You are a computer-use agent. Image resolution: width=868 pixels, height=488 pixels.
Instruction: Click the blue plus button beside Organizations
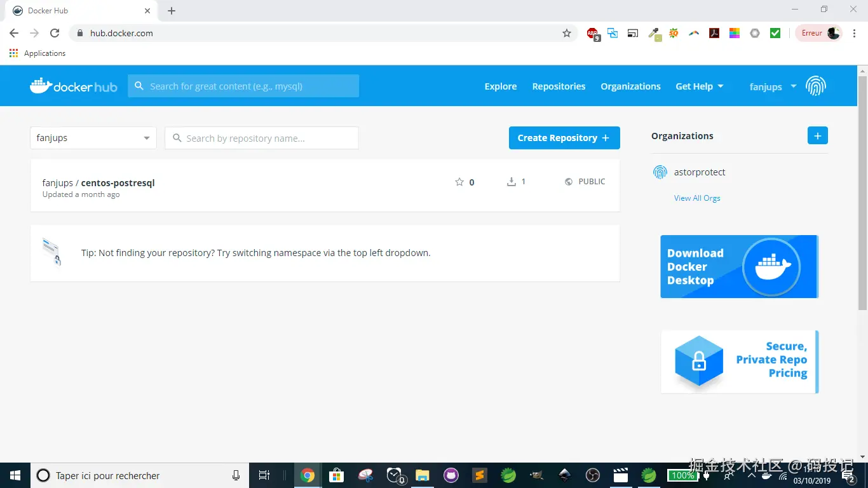click(818, 135)
